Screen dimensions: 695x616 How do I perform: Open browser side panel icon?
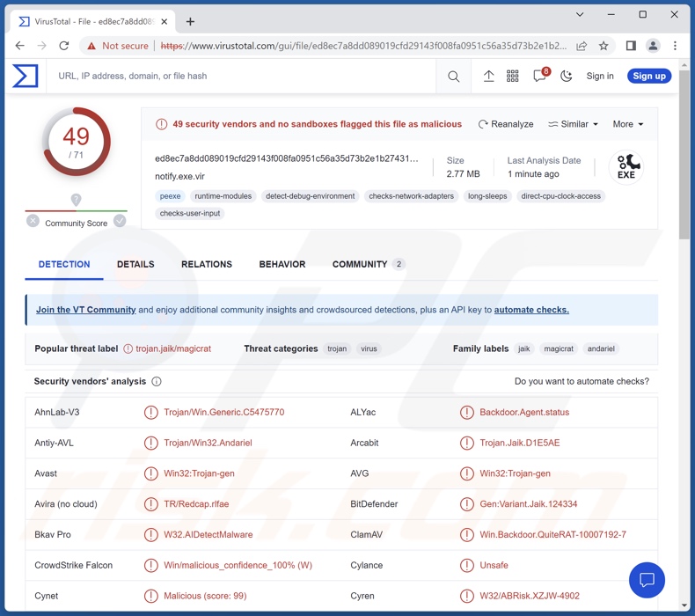(x=631, y=46)
